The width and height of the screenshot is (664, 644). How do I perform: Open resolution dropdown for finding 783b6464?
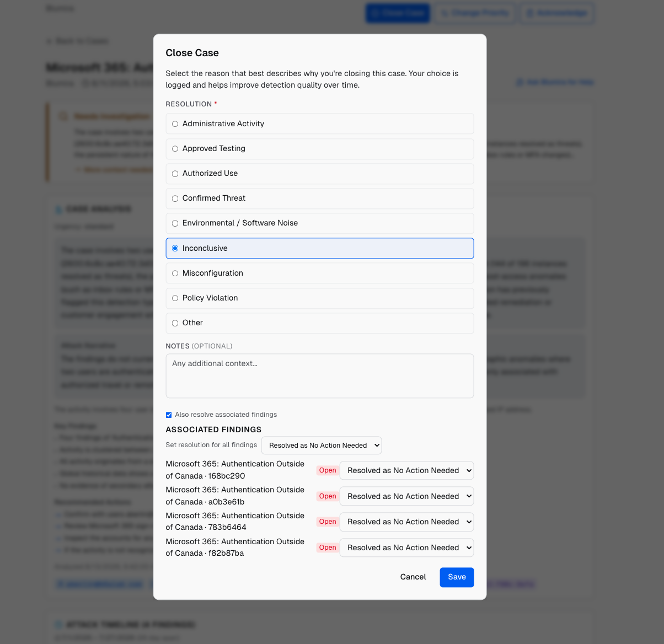(x=406, y=522)
